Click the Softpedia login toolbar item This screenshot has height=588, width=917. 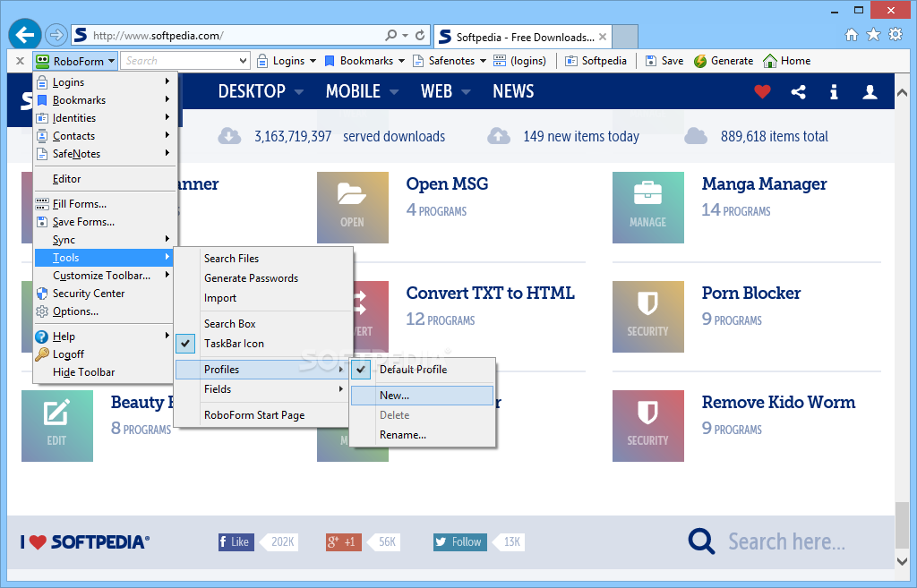click(x=596, y=61)
